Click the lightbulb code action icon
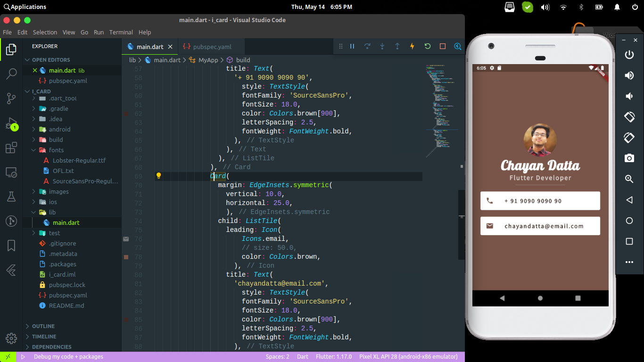Viewport: 644px width, 362px height. [159, 176]
